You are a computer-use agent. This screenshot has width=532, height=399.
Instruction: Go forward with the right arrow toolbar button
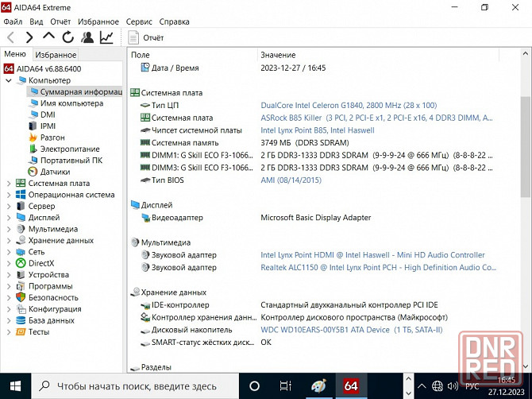click(29, 37)
